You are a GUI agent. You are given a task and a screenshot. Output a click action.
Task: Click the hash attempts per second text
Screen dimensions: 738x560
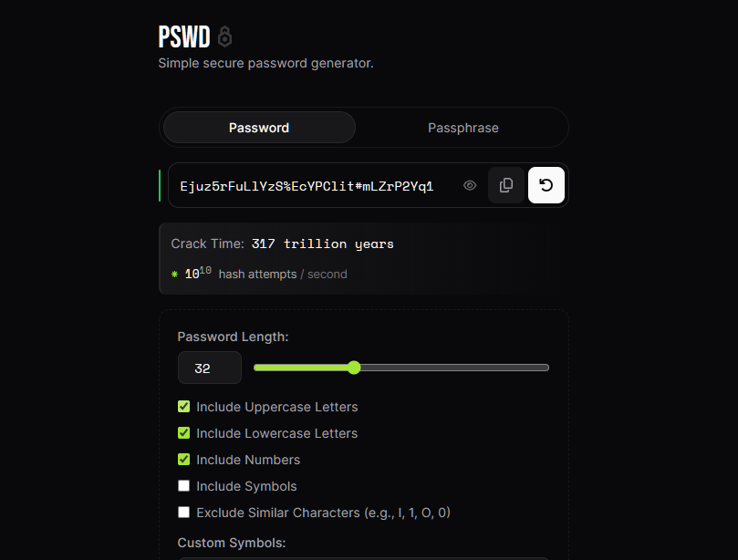pos(283,274)
